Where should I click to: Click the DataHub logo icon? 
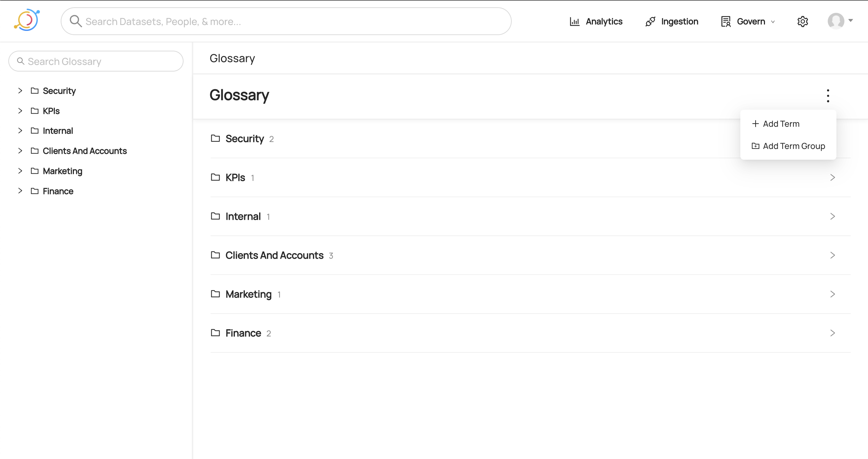pos(27,20)
